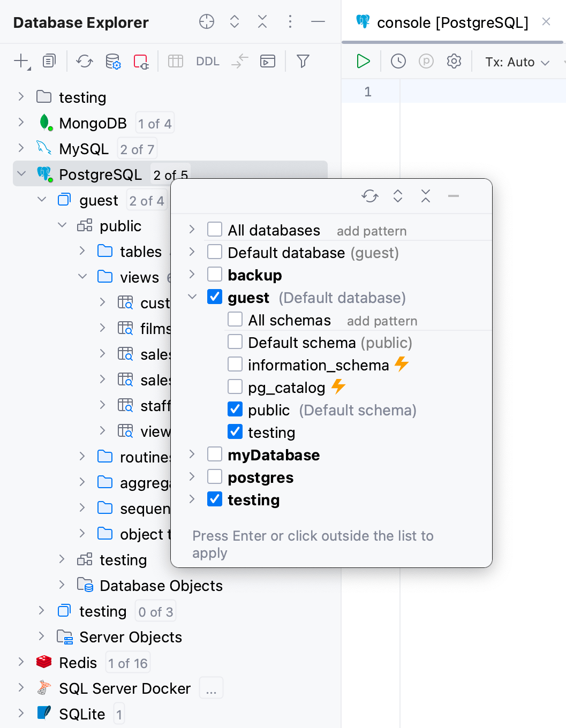Refresh the schema selection popup
566x728 pixels.
[370, 196]
